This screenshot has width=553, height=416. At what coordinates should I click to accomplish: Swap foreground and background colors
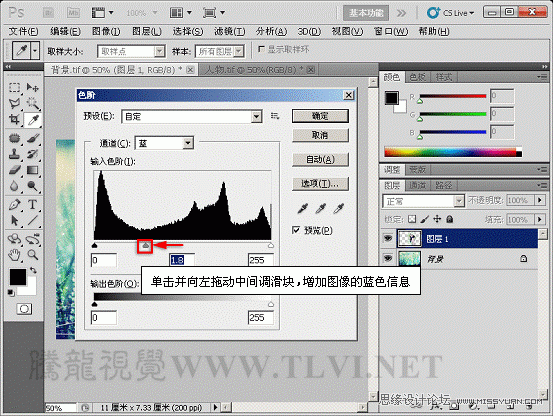tap(33, 270)
